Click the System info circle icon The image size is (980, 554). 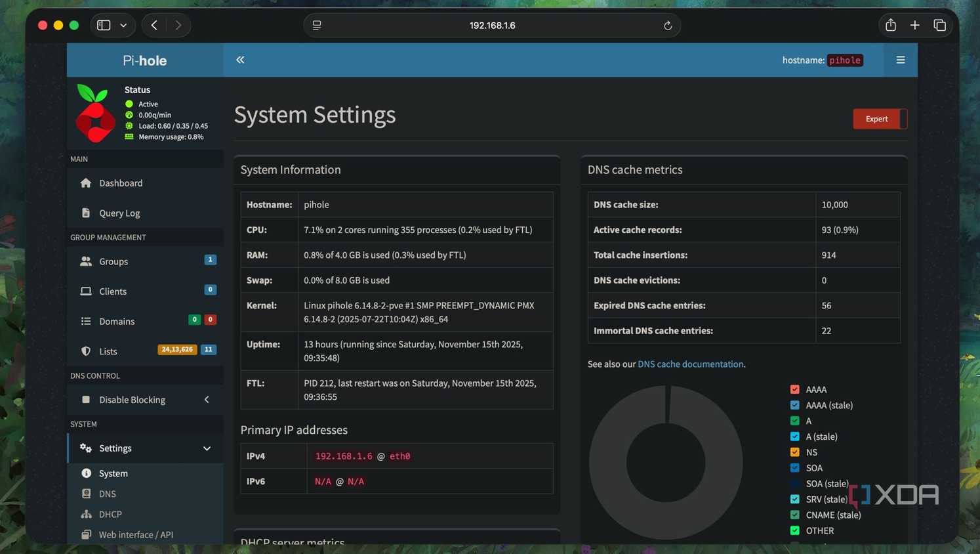tap(86, 473)
